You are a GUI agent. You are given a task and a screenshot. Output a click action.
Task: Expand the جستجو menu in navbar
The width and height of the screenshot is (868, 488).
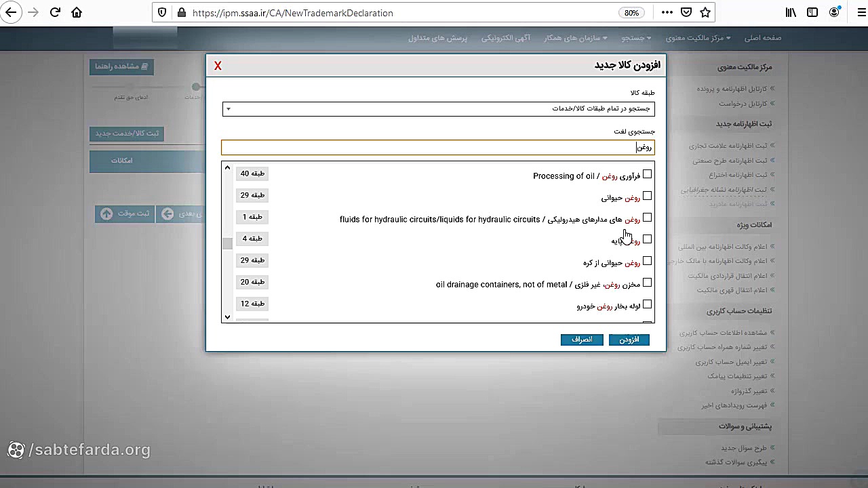pyautogui.click(x=636, y=38)
